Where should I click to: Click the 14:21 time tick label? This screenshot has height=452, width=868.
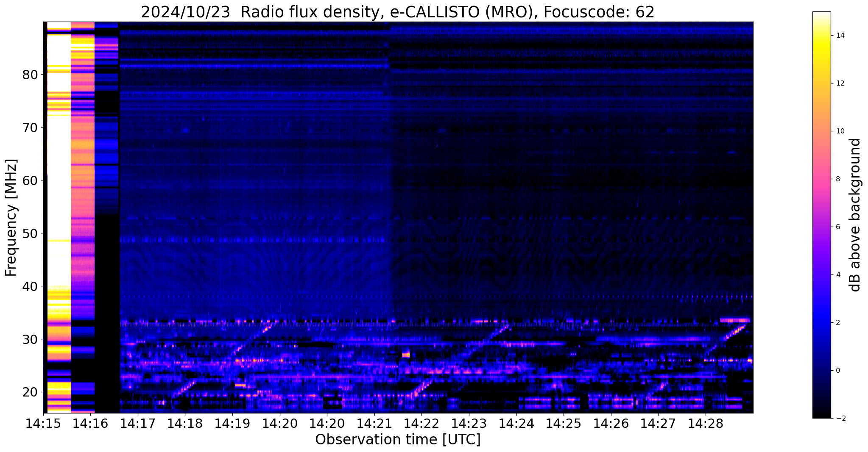(x=374, y=424)
